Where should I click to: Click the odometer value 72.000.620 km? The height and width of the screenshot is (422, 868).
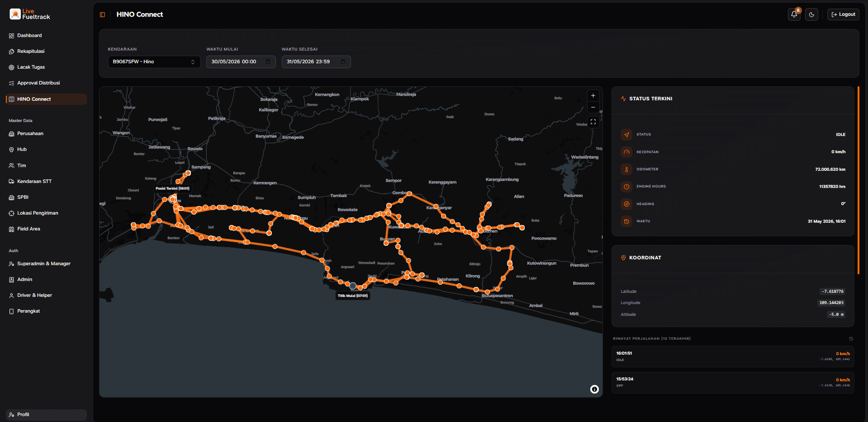point(830,169)
